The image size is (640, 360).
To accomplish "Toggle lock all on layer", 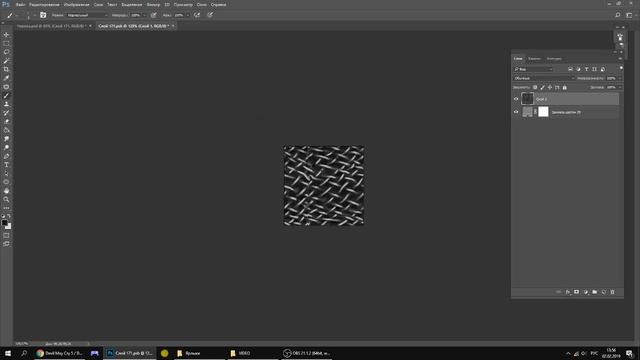I will [x=564, y=87].
